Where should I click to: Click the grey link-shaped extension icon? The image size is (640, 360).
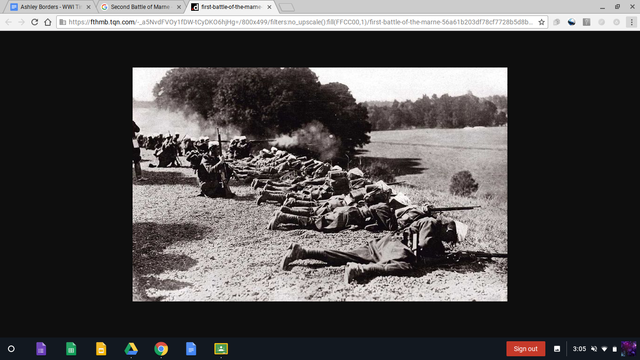tap(556, 22)
